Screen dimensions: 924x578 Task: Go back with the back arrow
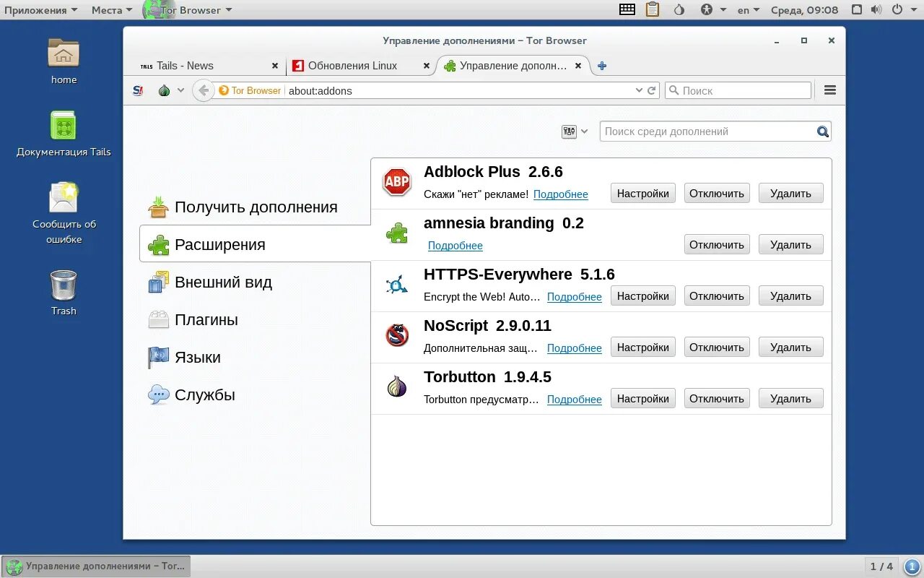[204, 90]
